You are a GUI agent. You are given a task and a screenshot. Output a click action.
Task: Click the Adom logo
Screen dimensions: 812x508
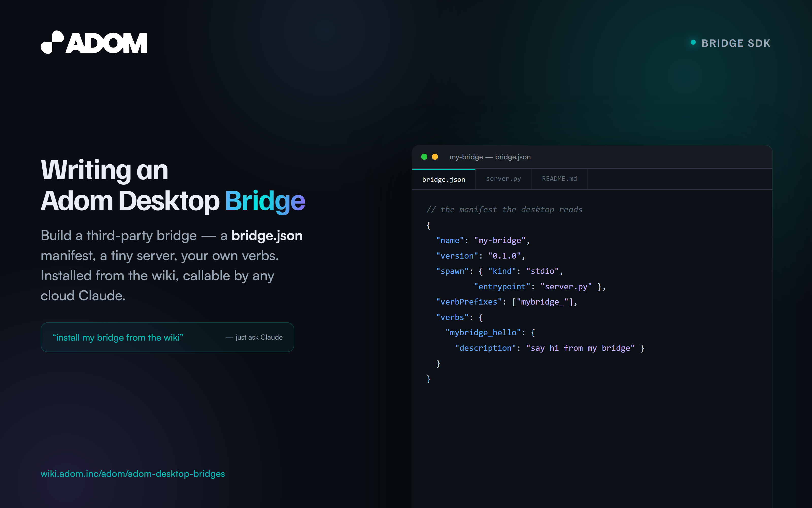point(94,43)
